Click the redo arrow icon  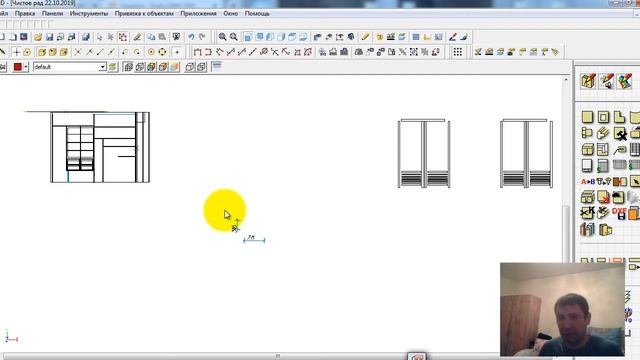point(202,37)
